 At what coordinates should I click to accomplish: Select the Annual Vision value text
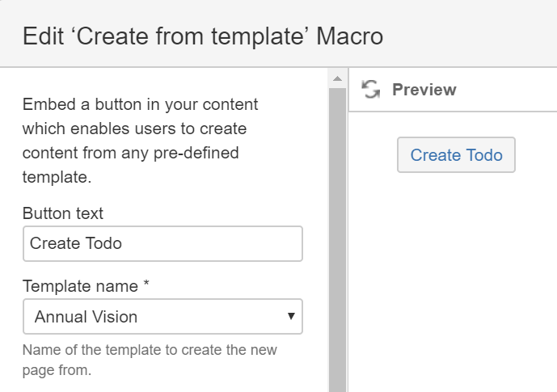86,317
